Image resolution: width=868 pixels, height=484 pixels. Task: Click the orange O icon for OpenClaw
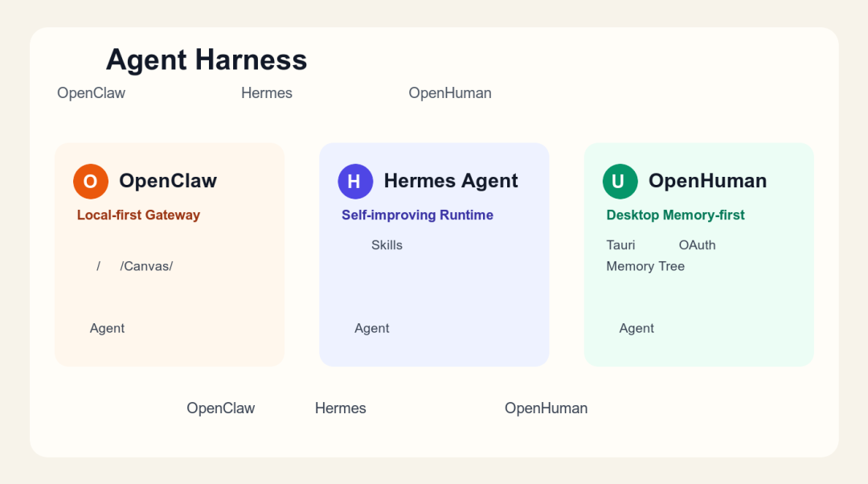[91, 181]
